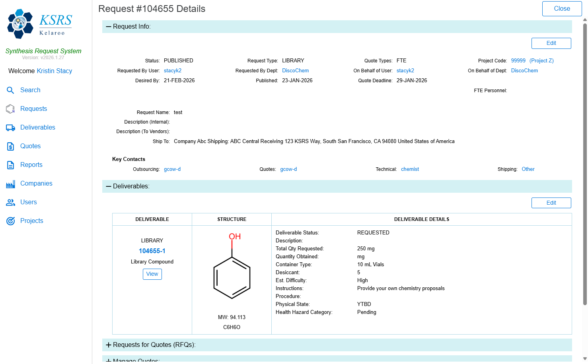Click the Requests hexagon icon
Viewport: 588px width, 364px height.
tap(10, 109)
